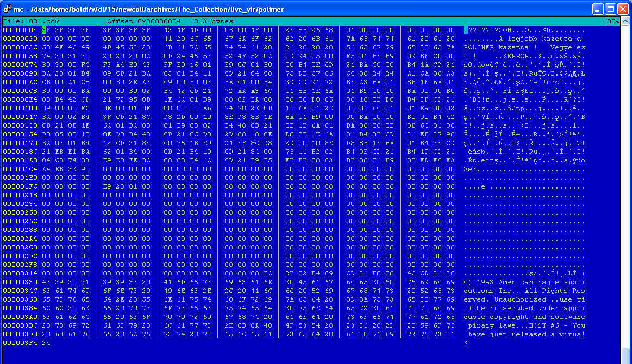Click offset label 00000368
The image size is (632, 364).
click(x=20, y=299)
